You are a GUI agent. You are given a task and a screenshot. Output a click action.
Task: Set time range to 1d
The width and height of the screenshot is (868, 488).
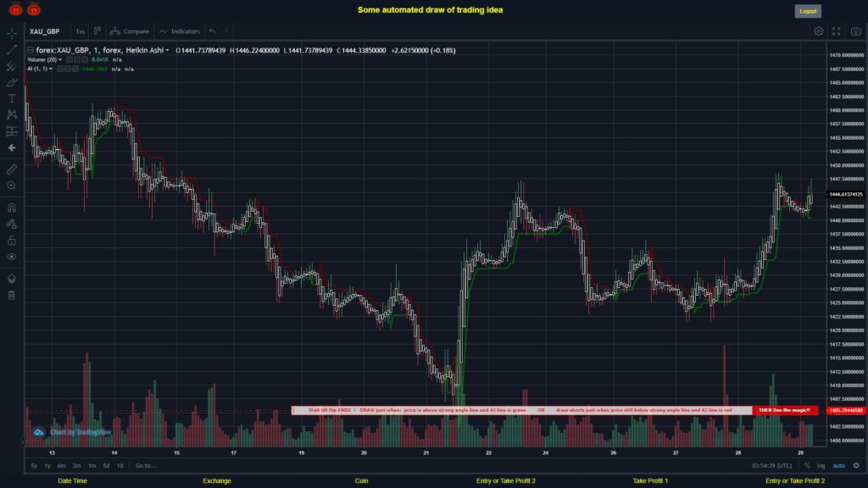coord(120,466)
